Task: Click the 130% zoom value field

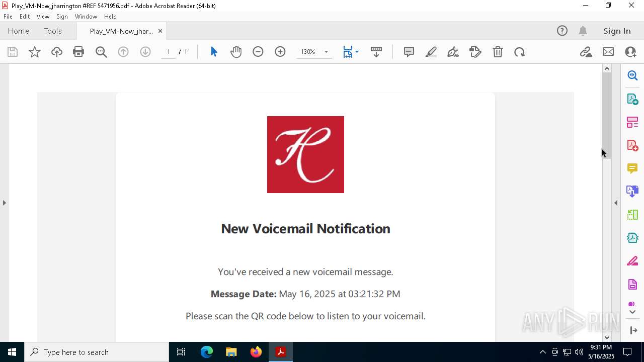Action: coord(308,52)
